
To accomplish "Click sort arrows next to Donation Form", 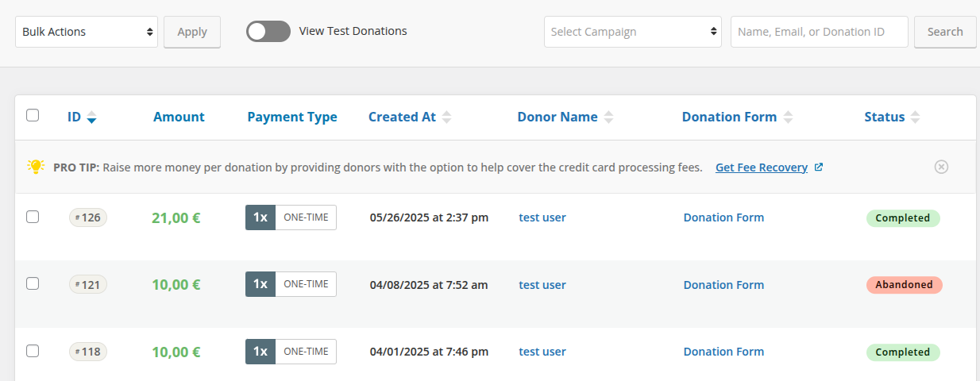I will click(788, 117).
